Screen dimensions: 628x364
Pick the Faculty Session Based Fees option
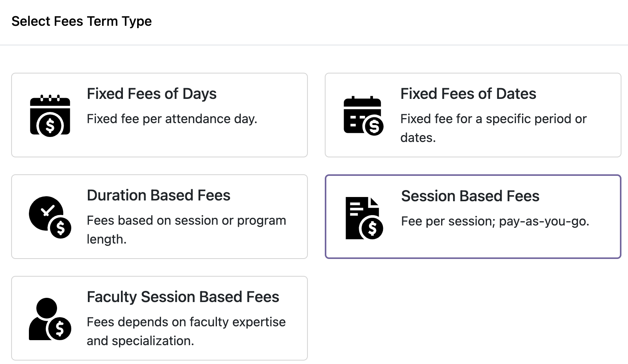click(159, 318)
